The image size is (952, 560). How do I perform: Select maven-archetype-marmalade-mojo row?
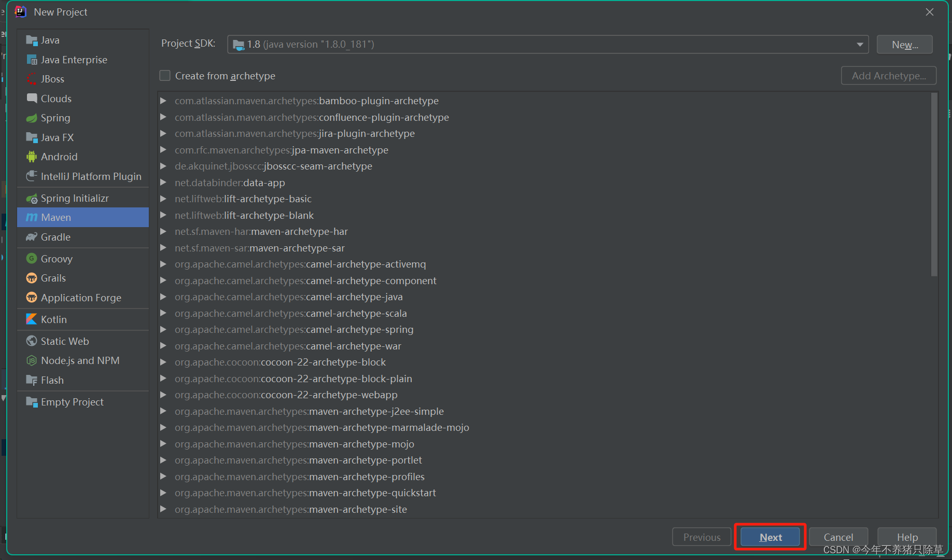[x=544, y=427]
